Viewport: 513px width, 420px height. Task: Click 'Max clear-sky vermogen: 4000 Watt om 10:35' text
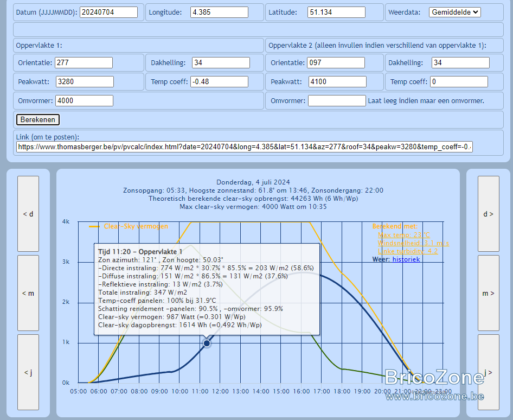click(x=253, y=207)
